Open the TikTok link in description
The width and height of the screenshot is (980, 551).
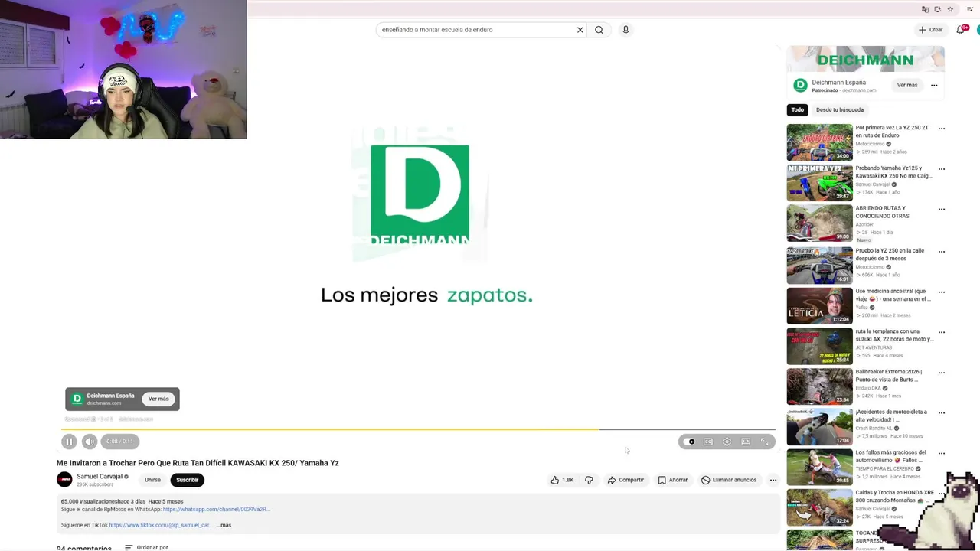160,525
